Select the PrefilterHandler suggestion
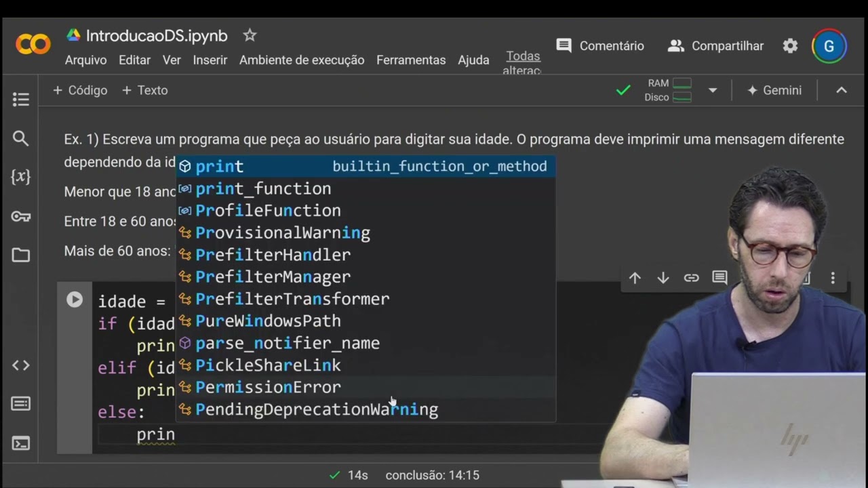The image size is (868, 488). [366, 255]
